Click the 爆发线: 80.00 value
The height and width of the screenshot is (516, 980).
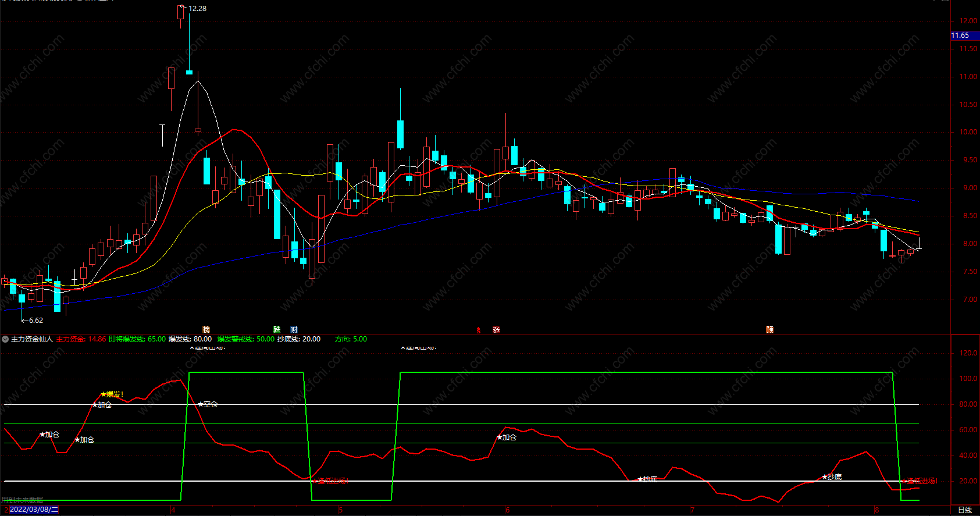pos(190,339)
